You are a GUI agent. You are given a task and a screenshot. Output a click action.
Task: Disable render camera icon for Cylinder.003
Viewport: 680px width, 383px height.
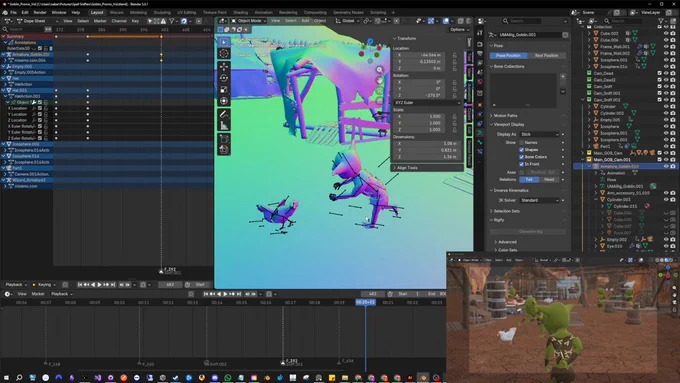[673, 200]
